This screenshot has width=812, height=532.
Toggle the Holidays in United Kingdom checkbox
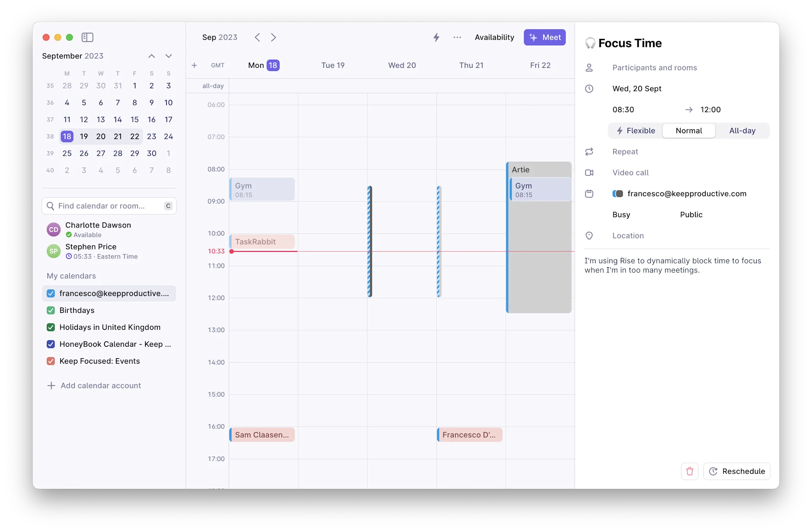coord(51,327)
